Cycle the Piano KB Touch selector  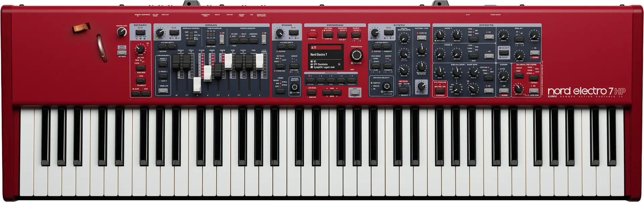pyautogui.click(x=280, y=66)
